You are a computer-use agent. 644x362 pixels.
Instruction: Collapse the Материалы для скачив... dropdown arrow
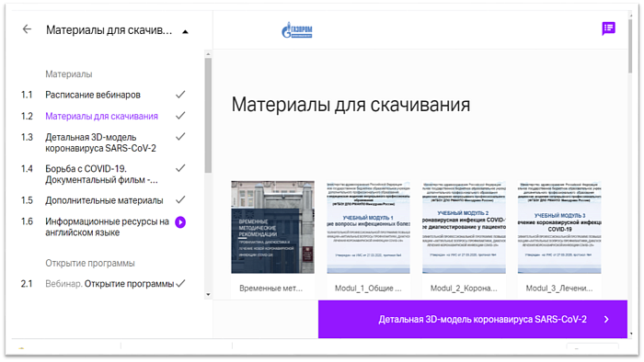point(185,31)
